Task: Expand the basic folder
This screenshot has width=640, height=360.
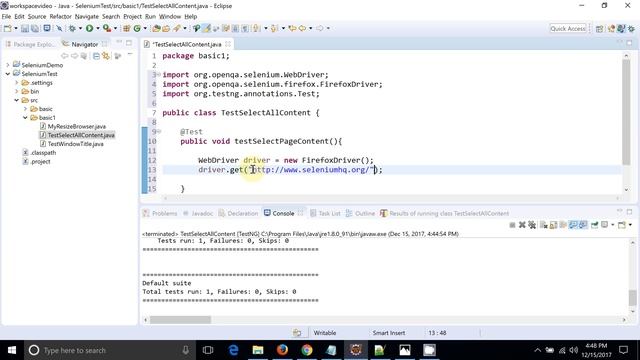Action: coord(25,109)
